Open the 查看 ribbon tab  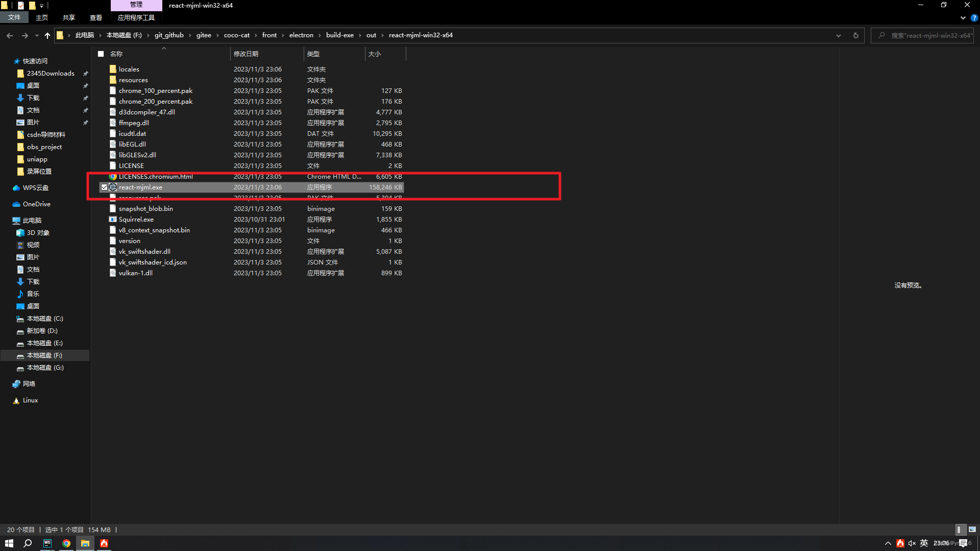[x=96, y=17]
